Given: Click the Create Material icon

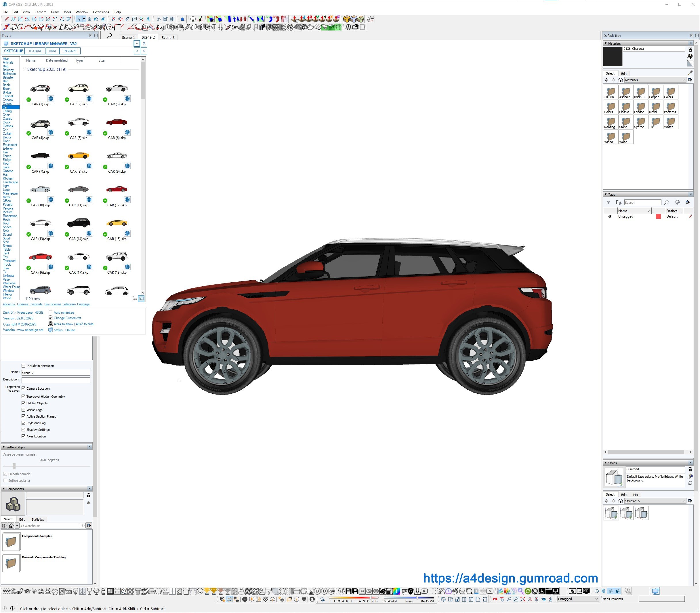Looking at the screenshot, I should [x=690, y=56].
